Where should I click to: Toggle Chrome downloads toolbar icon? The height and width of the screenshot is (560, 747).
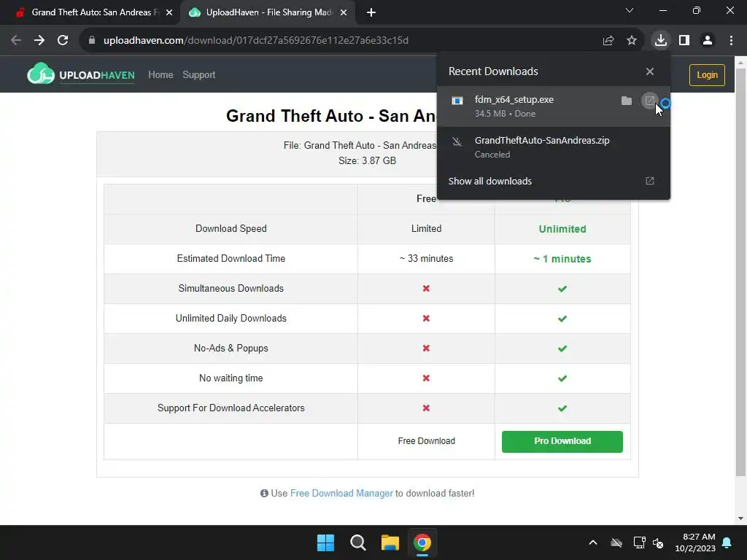tap(661, 41)
